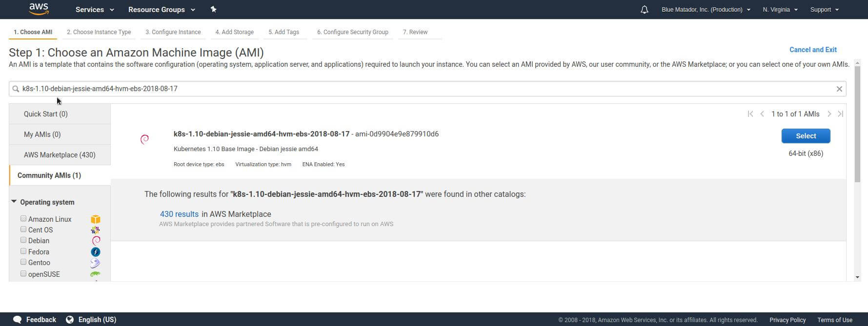Screen dimensions: 868x326
Task: Open the notifications bell icon
Action: click(x=644, y=10)
